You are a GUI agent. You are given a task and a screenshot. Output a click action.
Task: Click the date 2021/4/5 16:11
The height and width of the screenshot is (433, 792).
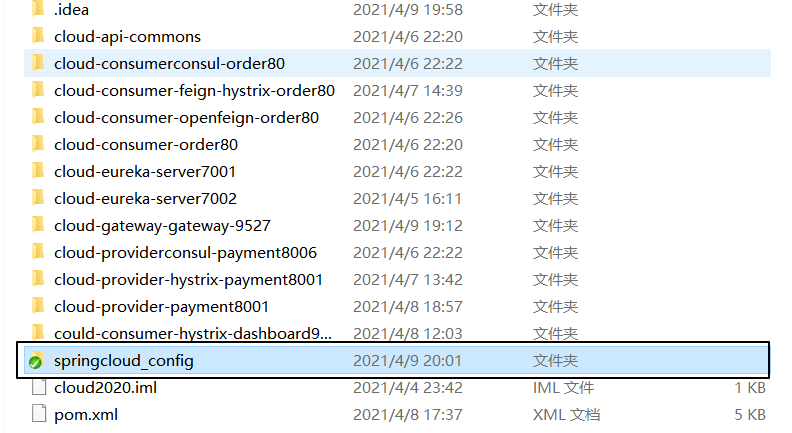tap(407, 199)
